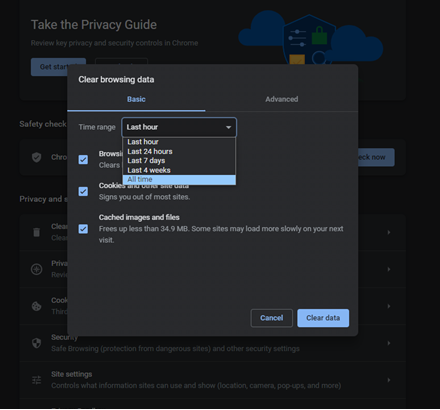The image size is (440, 410).
Task: Click the Get started button behind the dialog
Action: tap(58, 67)
